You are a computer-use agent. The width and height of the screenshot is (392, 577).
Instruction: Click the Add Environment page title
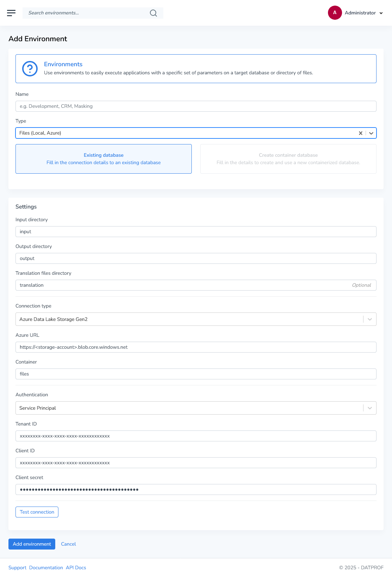(x=38, y=39)
